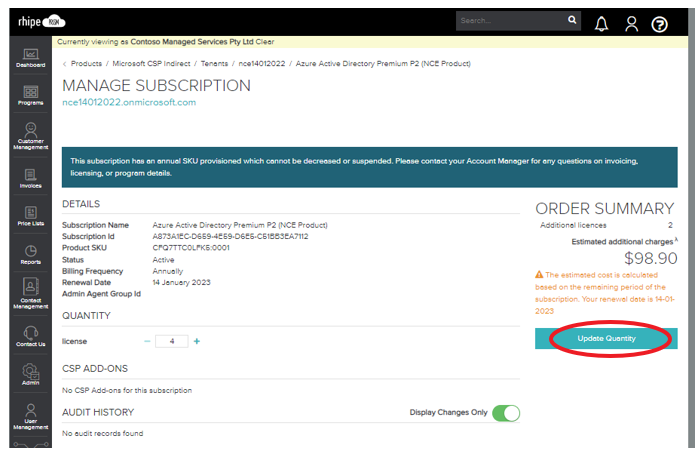Open Microsoft CSP Indirect breadcrumb
Image resolution: width=698 pixels, height=458 pixels.
[x=151, y=64]
